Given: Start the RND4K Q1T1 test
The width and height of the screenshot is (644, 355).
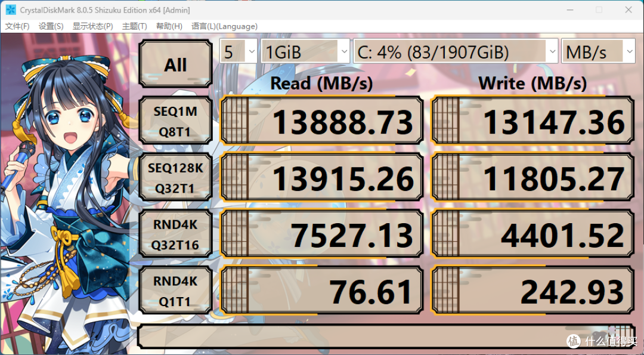Looking at the screenshot, I should point(175,291).
